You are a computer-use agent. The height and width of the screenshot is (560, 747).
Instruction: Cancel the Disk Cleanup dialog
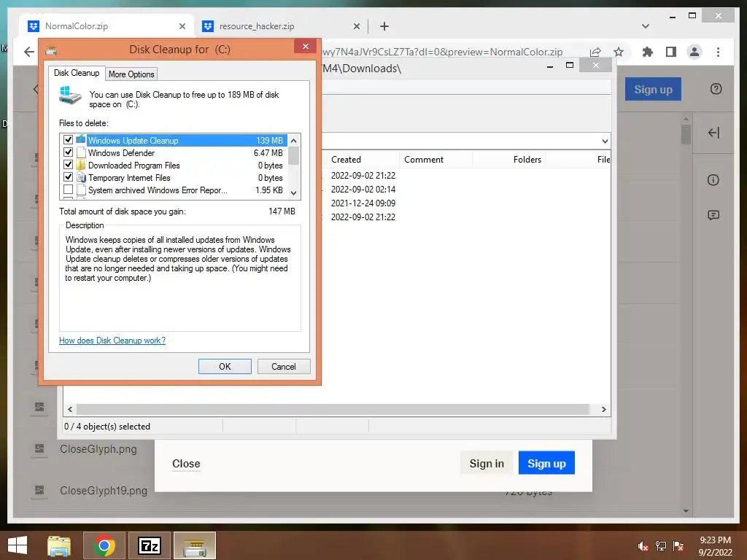[x=284, y=366]
